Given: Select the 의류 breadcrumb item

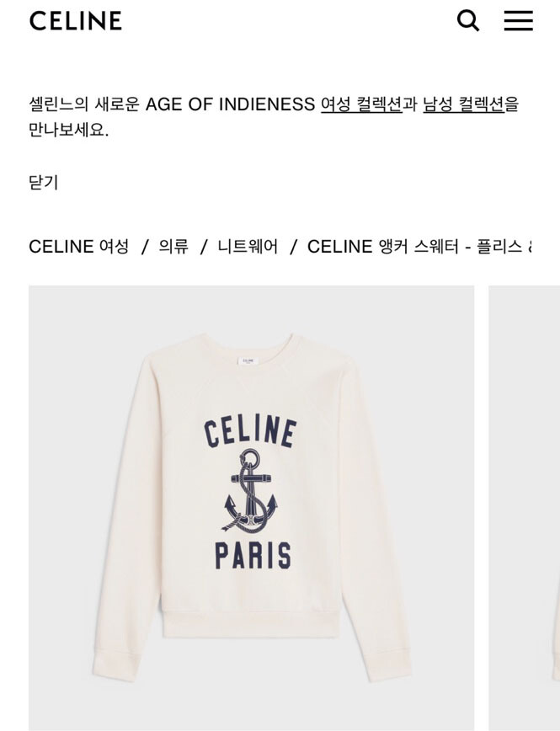Looking at the screenshot, I should point(173,246).
